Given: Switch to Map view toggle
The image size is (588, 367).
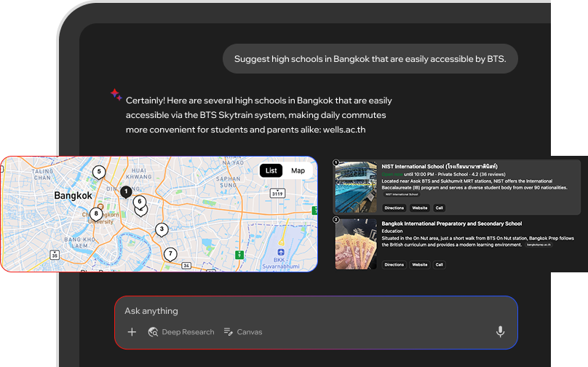Looking at the screenshot, I should click(x=298, y=170).
